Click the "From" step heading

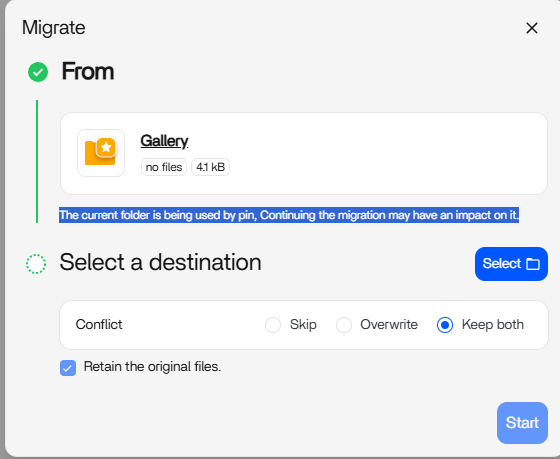(88, 71)
